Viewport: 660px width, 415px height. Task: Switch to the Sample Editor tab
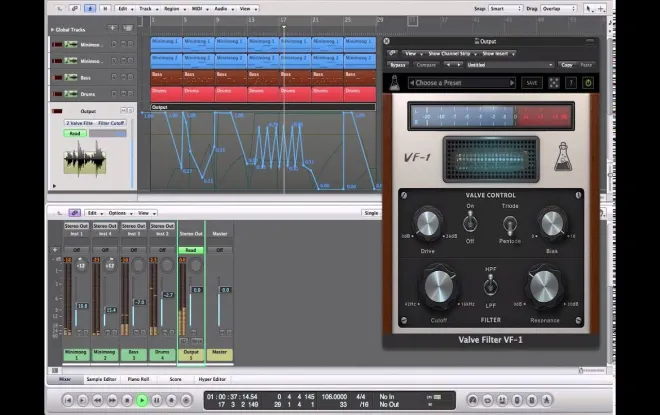point(101,379)
